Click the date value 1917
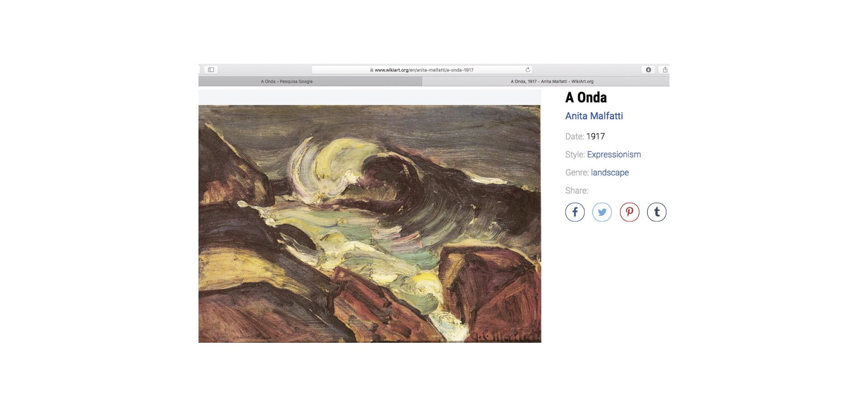The width and height of the screenshot is (868, 407). coord(595,137)
